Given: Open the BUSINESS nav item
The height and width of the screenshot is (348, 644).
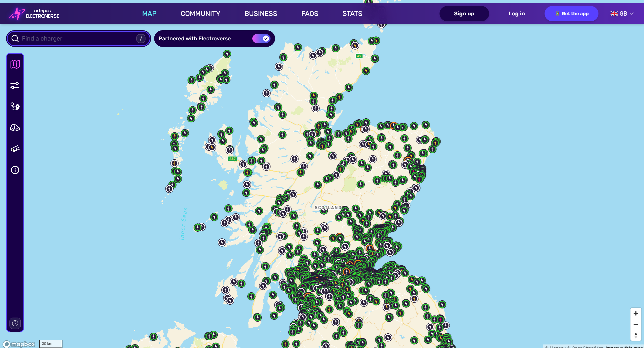Looking at the screenshot, I should [x=261, y=14].
